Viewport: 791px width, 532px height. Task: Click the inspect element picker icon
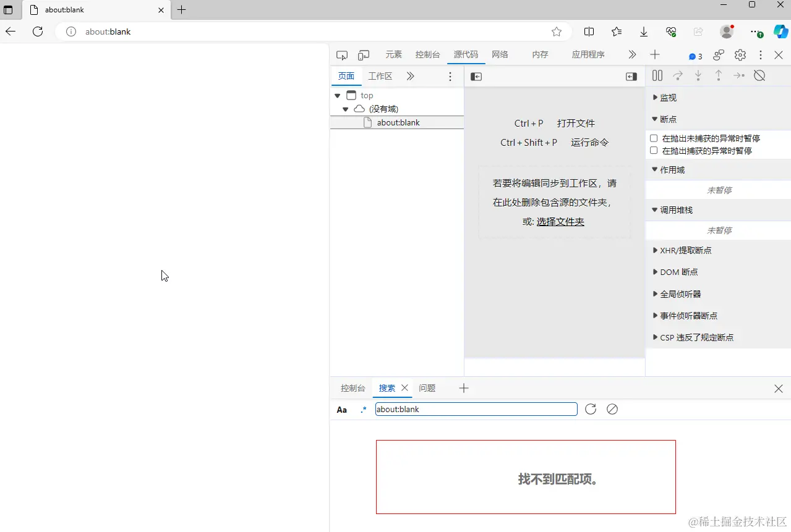(342, 55)
